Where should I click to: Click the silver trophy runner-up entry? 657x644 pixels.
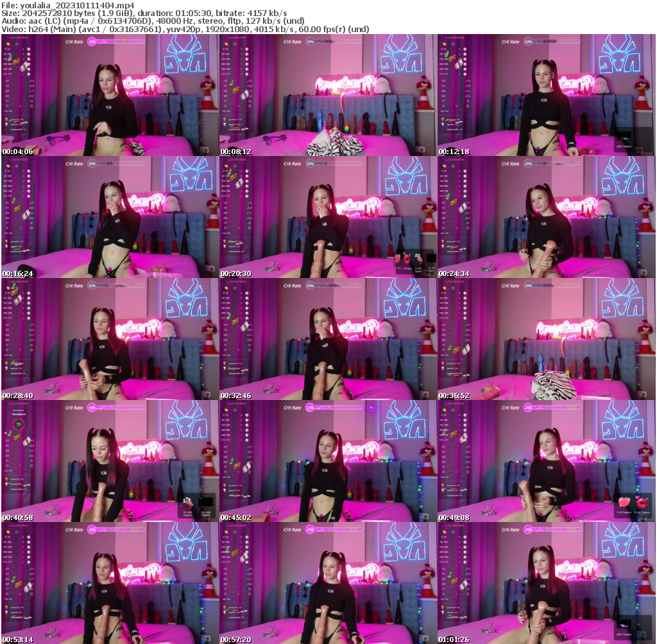6,124
